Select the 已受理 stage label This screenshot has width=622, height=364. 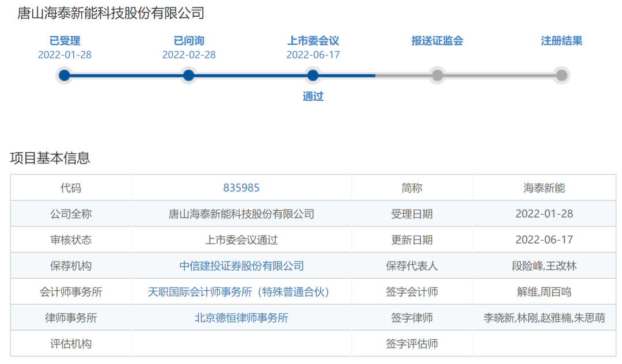pos(65,41)
